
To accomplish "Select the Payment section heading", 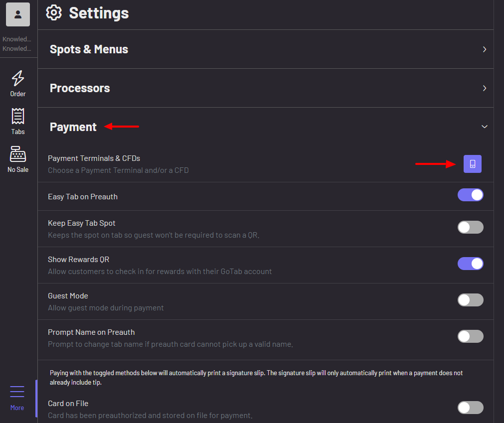I will (x=73, y=127).
